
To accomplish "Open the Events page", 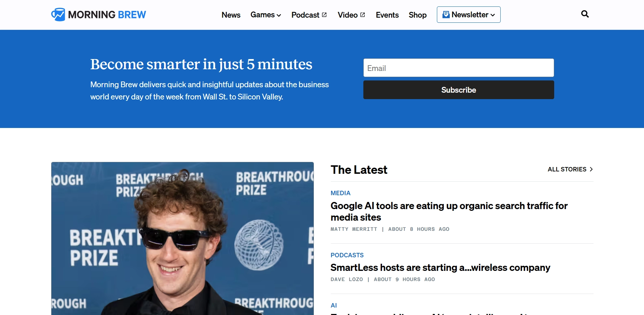I will click(387, 15).
